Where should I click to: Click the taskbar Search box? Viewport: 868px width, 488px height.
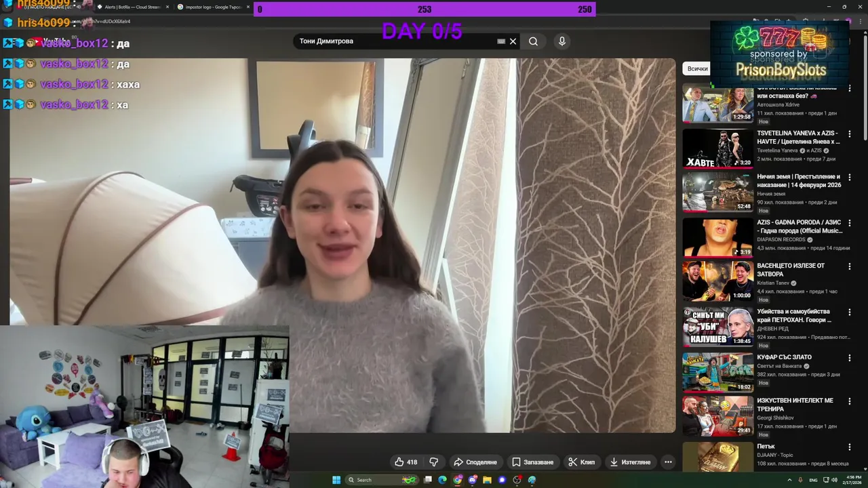coord(382,480)
